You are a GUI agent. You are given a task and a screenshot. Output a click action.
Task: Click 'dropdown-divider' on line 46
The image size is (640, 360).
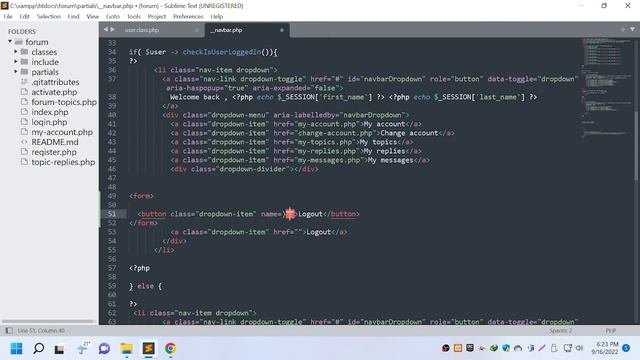(x=254, y=169)
